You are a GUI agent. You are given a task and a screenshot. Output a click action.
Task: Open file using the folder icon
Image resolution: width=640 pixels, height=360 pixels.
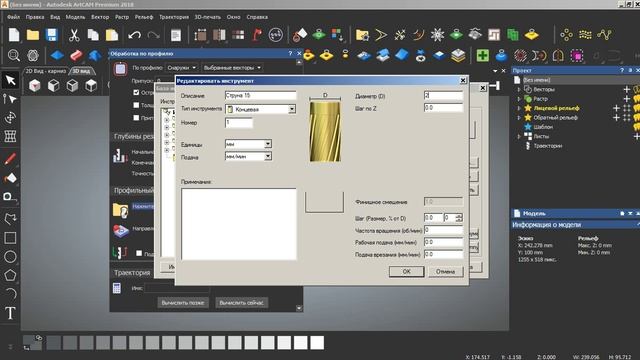pyautogui.click(x=33, y=35)
